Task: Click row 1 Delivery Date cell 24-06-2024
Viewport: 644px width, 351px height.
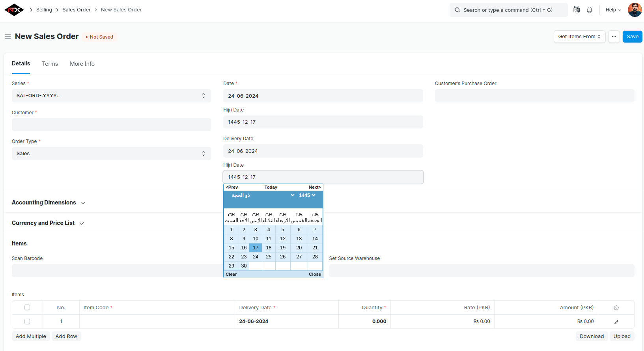Action: point(287,321)
